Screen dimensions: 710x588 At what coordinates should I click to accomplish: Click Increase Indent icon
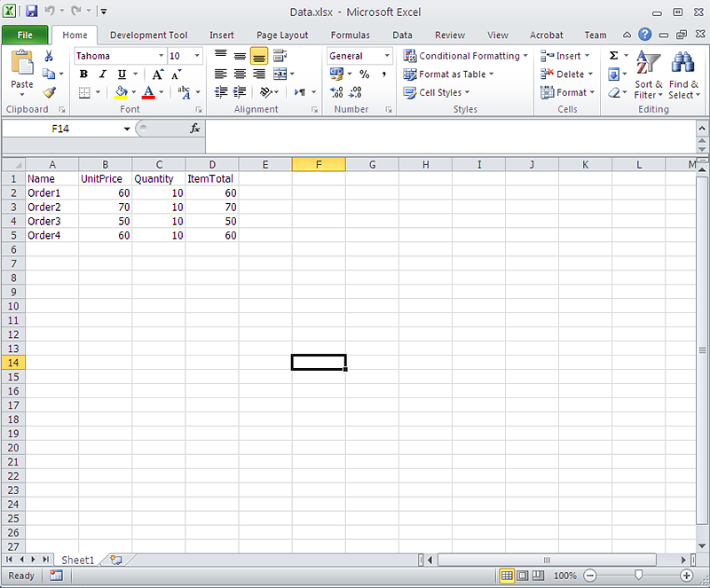click(x=240, y=92)
